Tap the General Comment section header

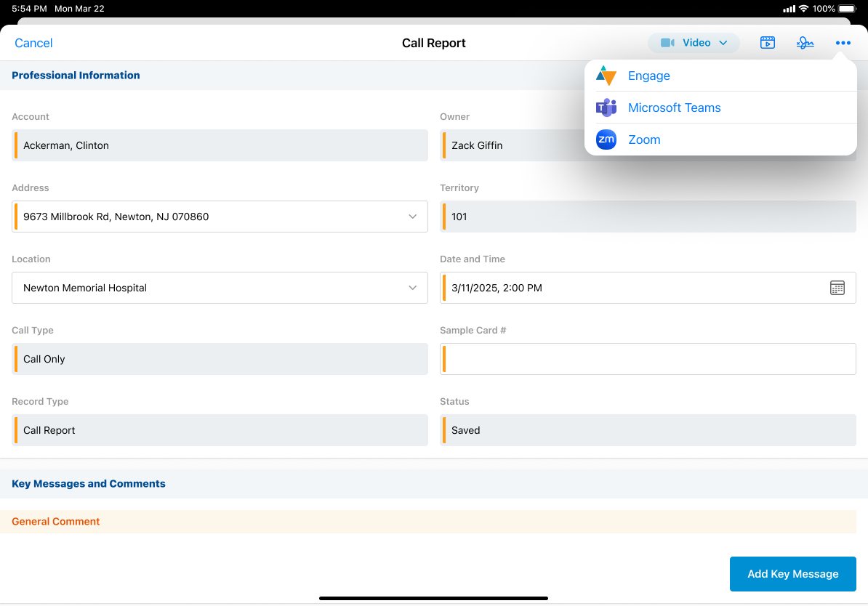point(56,522)
